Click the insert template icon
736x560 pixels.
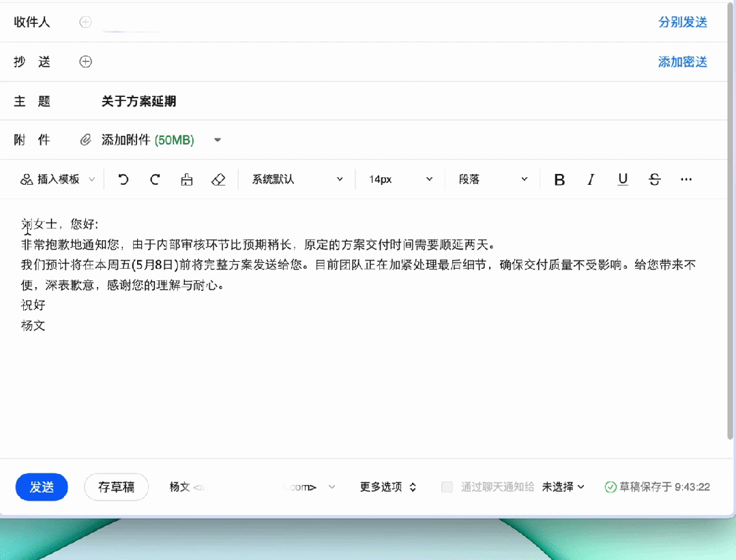(27, 179)
